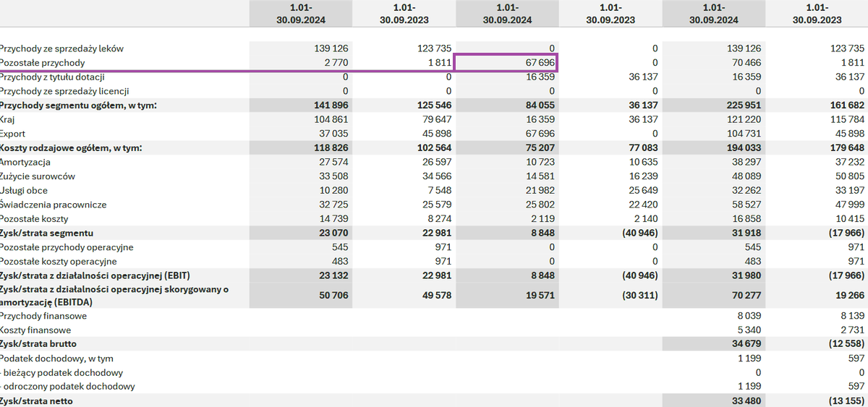Click 'Zysk/strata z działalności operacyjnej (EBIT)' label

pyautogui.click(x=95, y=275)
